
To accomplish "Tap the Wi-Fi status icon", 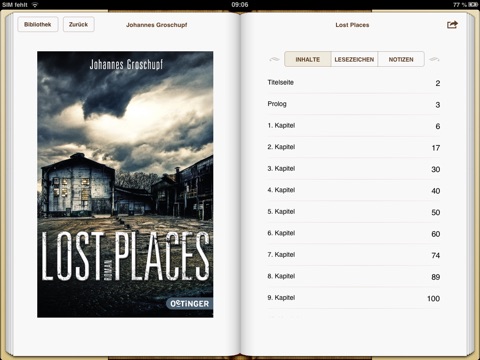I will (35, 5).
